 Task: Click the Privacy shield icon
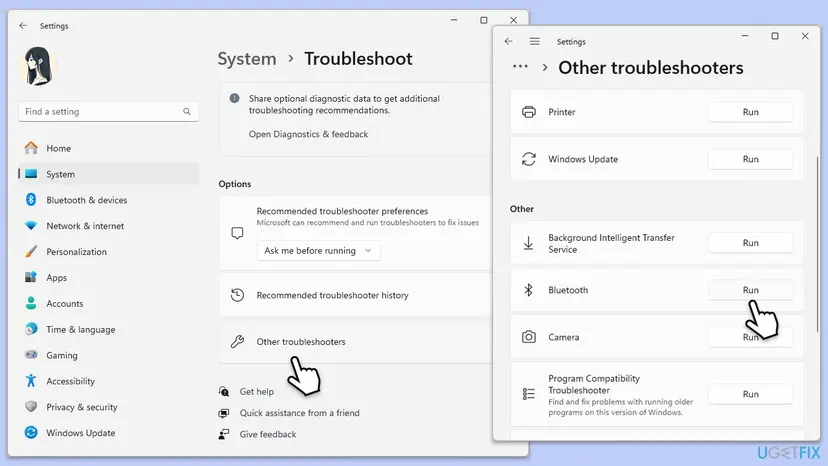tap(31, 407)
